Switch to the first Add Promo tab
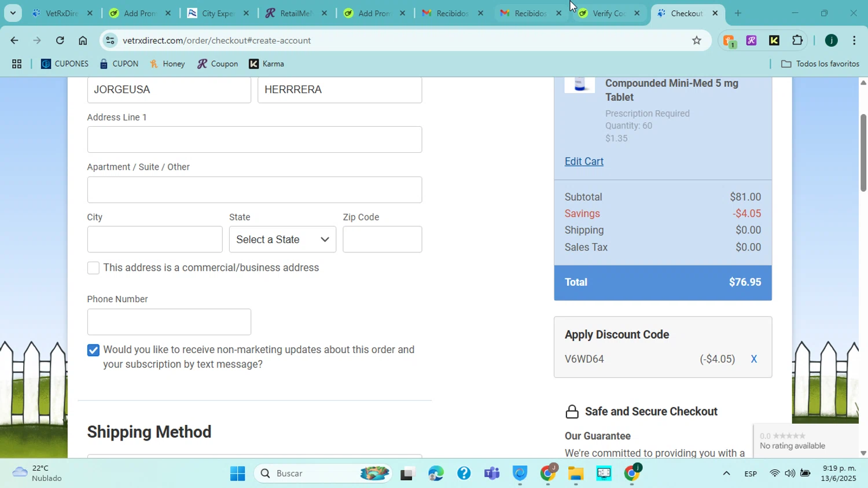 pos(141,13)
